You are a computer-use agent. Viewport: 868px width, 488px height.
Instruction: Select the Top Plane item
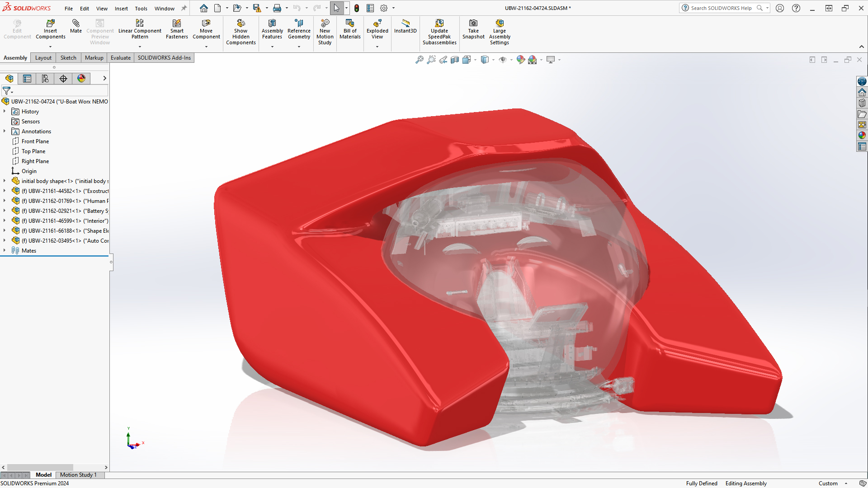(x=33, y=151)
